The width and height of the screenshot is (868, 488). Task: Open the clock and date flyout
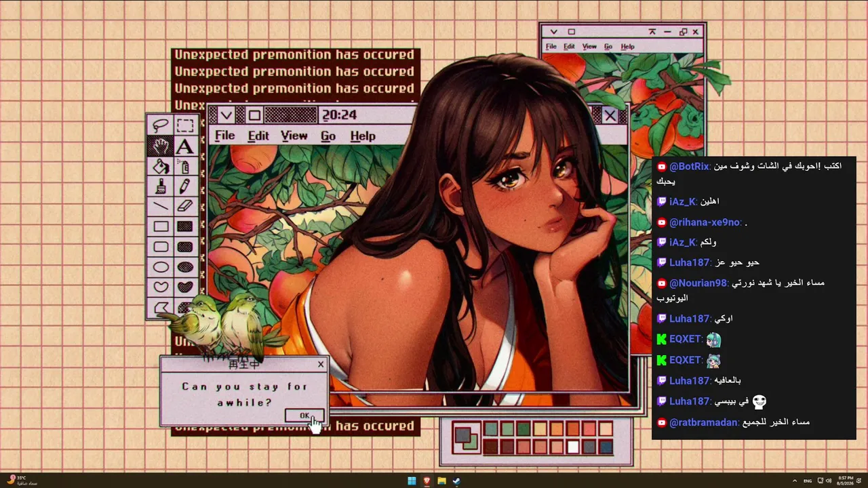pos(846,481)
